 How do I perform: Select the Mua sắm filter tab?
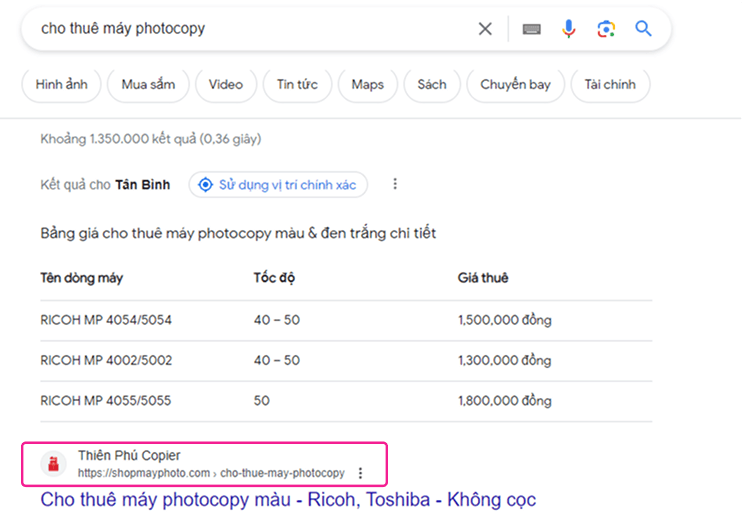148,85
